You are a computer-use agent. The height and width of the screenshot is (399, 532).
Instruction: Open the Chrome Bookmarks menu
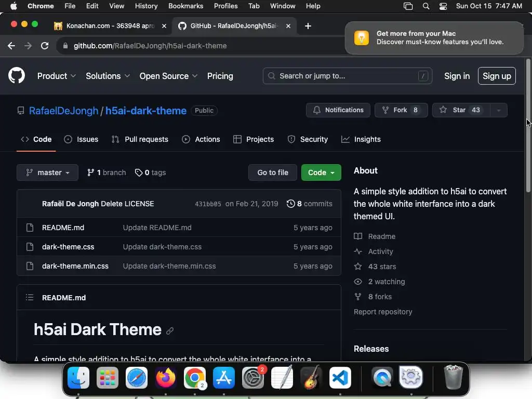pyautogui.click(x=185, y=6)
